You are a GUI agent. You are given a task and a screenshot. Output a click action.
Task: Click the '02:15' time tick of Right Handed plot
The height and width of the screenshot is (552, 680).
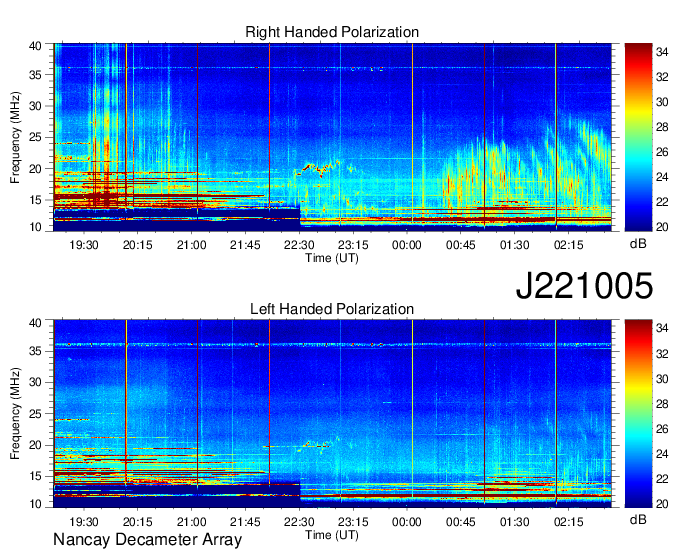(x=569, y=245)
